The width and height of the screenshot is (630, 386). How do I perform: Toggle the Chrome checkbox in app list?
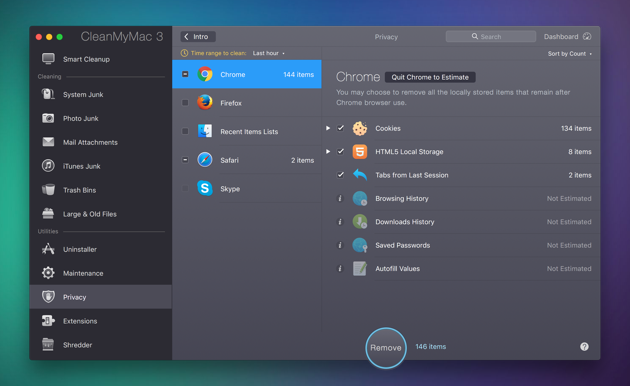point(185,74)
